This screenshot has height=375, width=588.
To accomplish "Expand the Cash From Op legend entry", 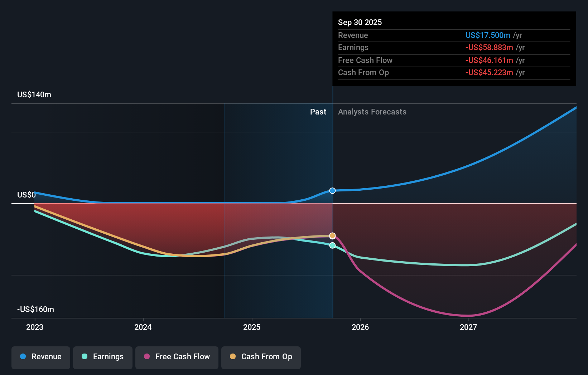I will pos(261,357).
